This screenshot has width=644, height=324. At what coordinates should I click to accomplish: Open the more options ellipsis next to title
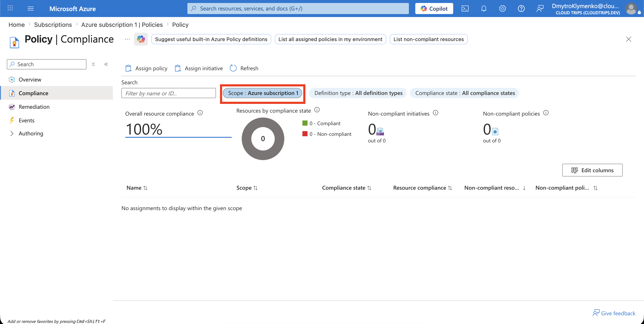pos(127,39)
